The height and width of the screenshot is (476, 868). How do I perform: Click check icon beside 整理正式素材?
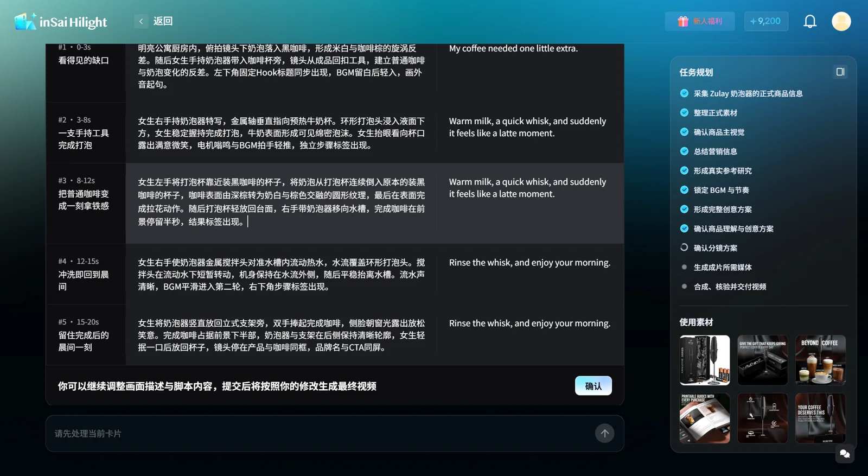pyautogui.click(x=684, y=112)
